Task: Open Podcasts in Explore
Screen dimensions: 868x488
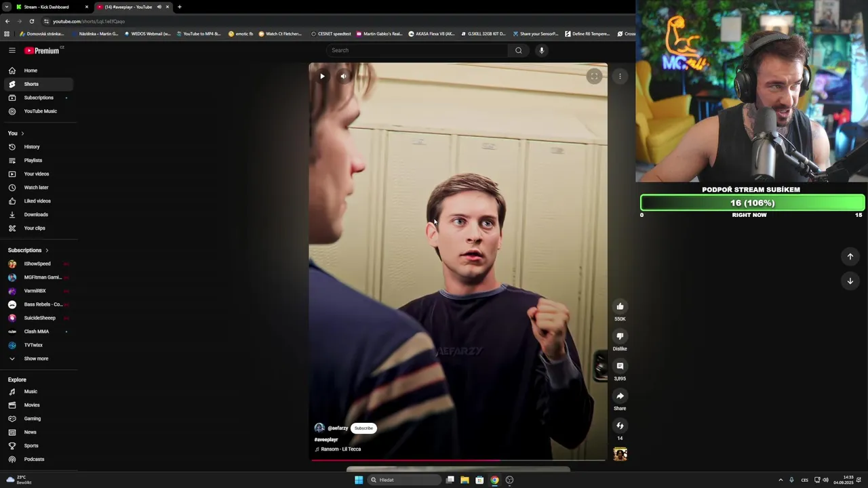Action: click(37, 459)
